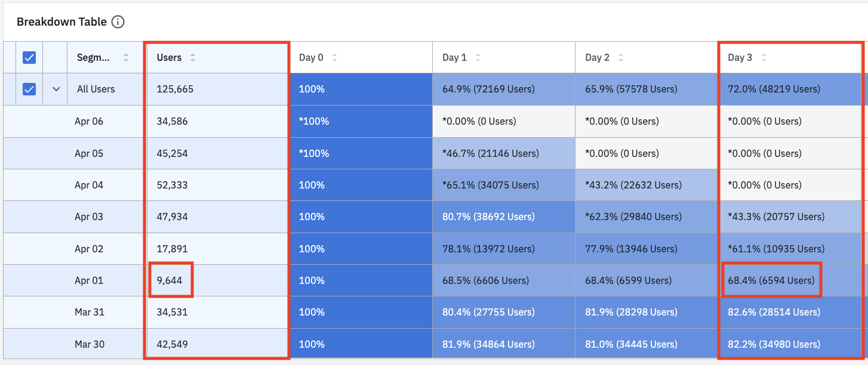Click the Day 2 column sort arrows
The width and height of the screenshot is (868, 365).
pyautogui.click(x=621, y=58)
